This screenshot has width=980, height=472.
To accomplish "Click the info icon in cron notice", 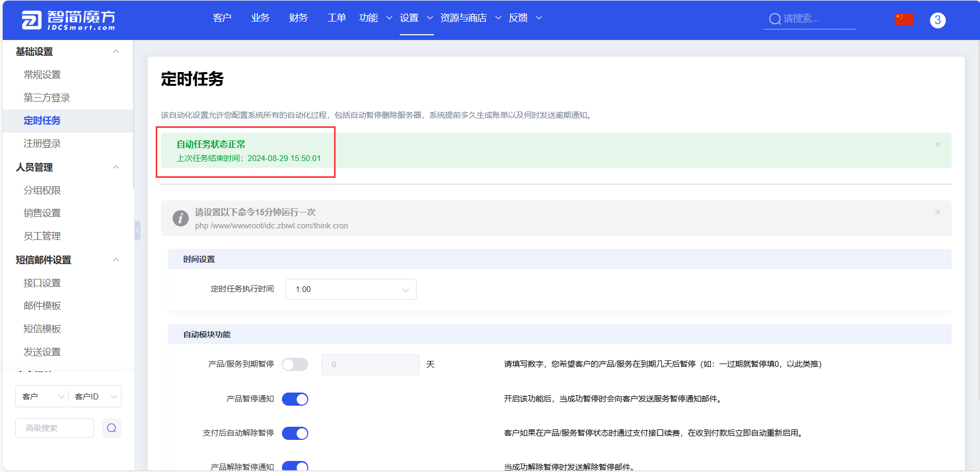I will (x=180, y=218).
